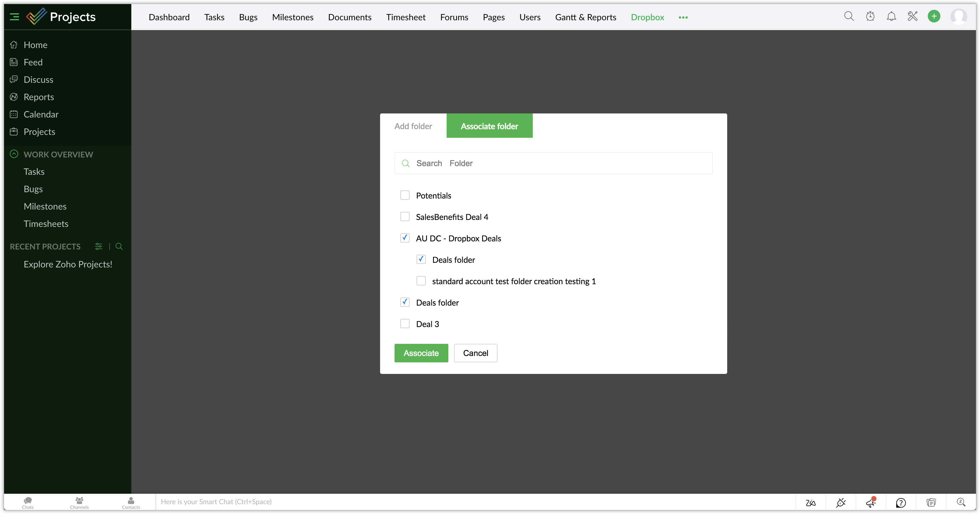Click the green plus add button
Image resolution: width=980 pixels, height=514 pixels.
(934, 16)
